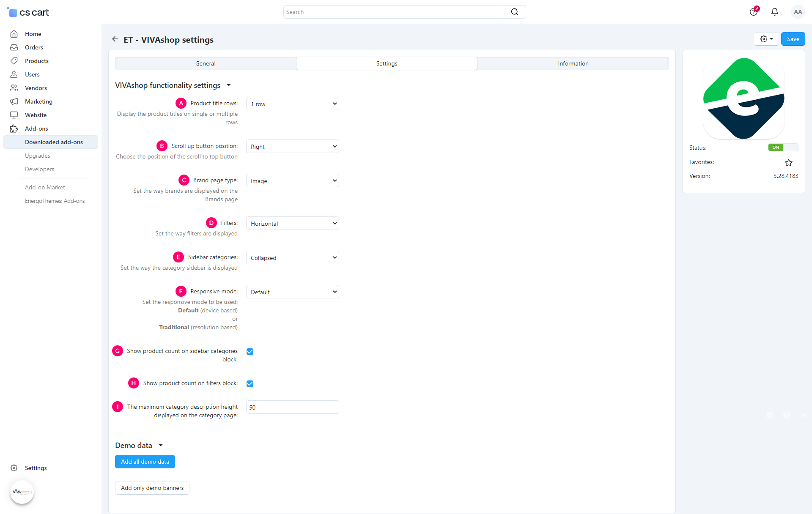812x514 pixels.
Task: Click the Website monitor icon
Action: point(14,115)
